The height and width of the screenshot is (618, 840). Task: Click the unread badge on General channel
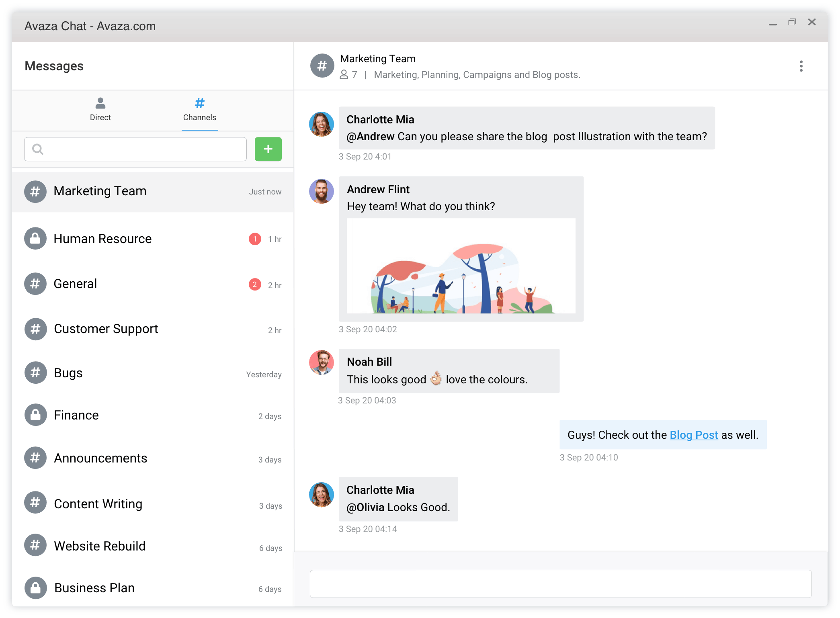point(255,284)
